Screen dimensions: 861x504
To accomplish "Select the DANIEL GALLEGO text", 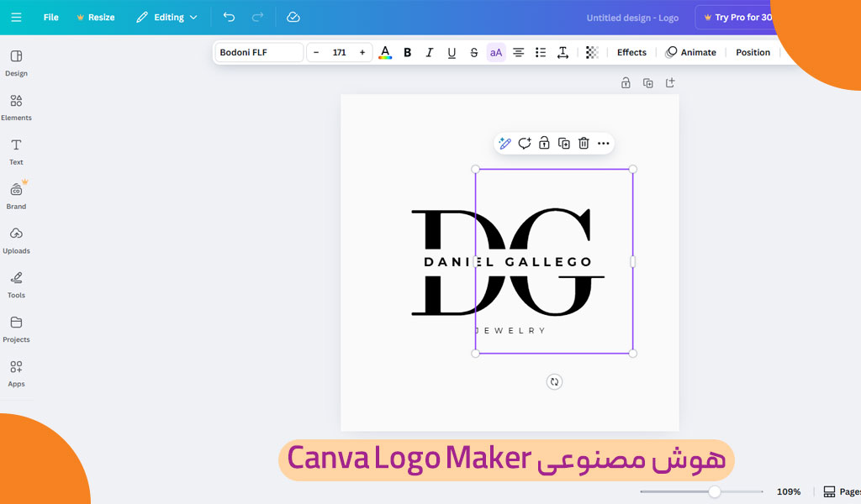I will (508, 262).
